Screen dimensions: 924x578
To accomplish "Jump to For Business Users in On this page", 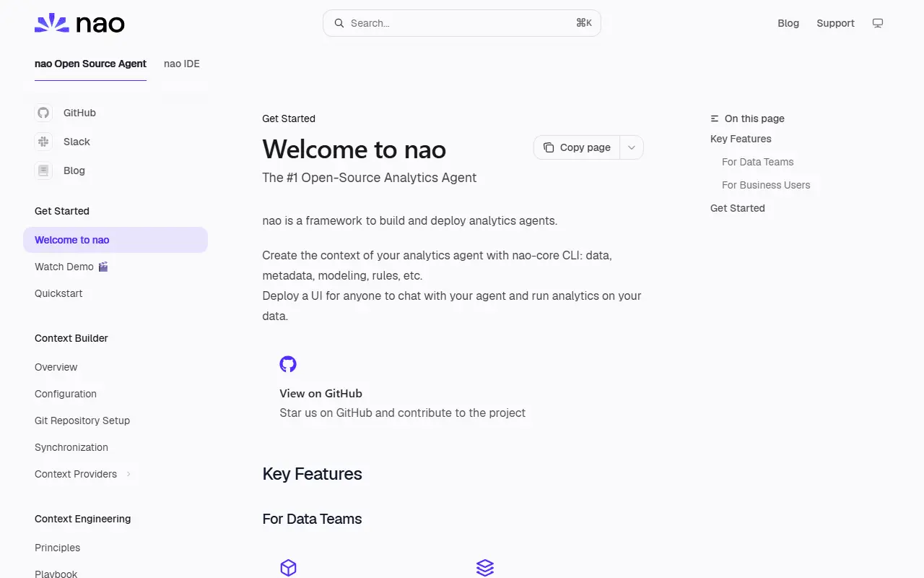I will pos(766,185).
